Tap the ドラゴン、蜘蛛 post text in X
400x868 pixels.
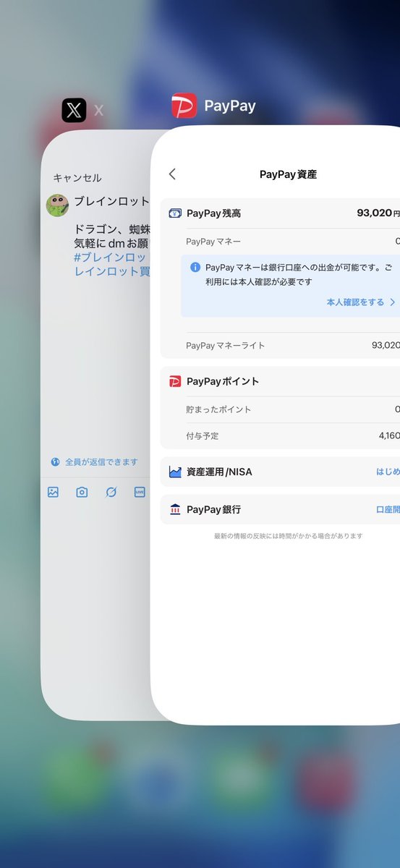click(x=111, y=229)
